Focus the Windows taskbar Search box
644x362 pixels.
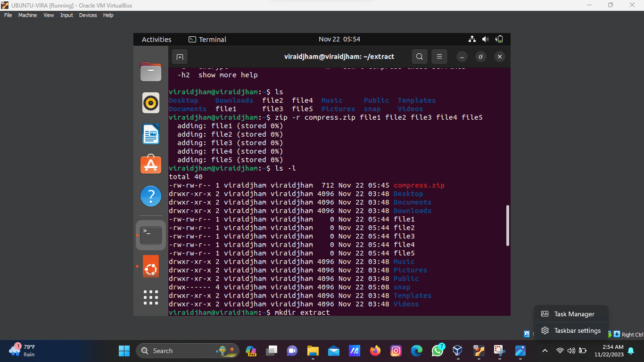(x=188, y=351)
